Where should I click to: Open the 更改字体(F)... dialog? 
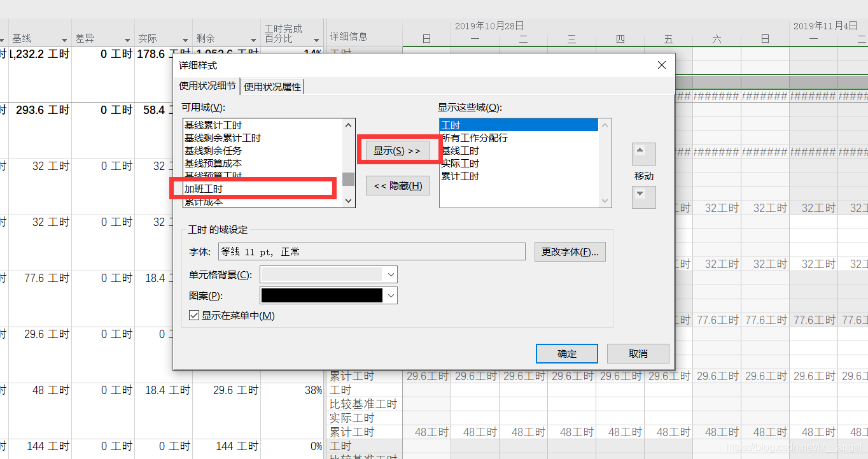coord(570,251)
